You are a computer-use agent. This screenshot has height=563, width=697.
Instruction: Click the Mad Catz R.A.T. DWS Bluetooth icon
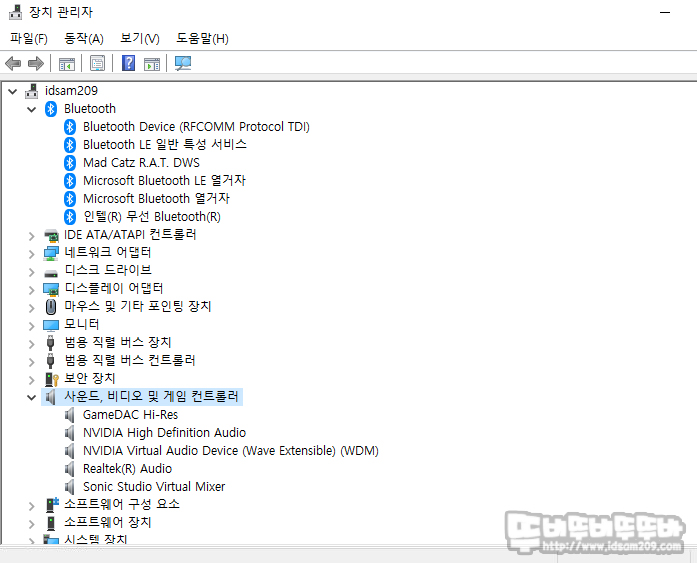70,163
